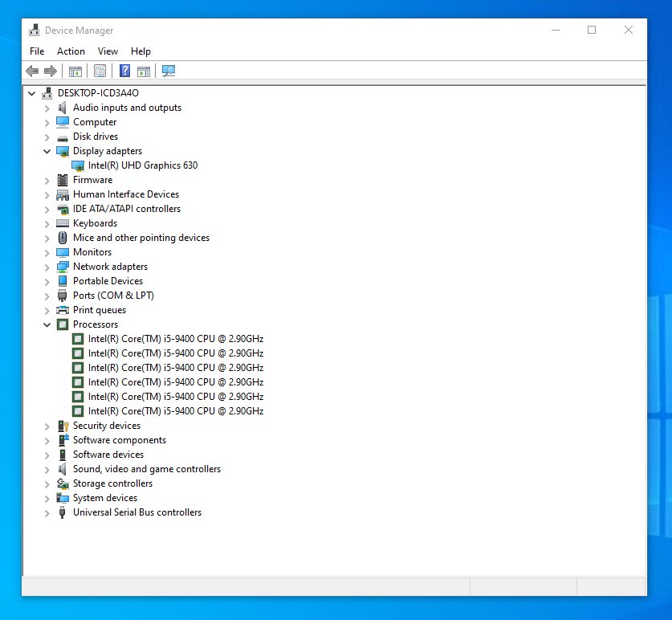Click the Sound, video and game controllers label

(x=147, y=469)
